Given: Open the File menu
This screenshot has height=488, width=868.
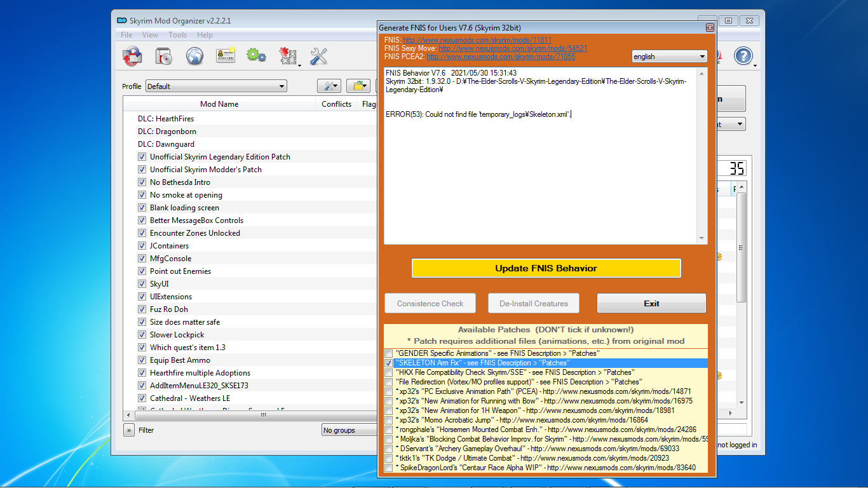Looking at the screenshot, I should tap(126, 35).
